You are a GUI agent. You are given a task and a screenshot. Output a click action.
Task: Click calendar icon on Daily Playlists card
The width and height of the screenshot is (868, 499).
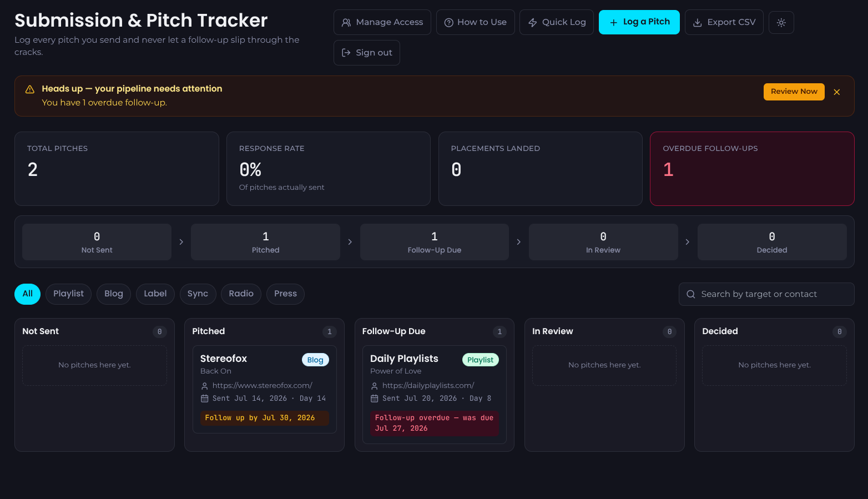coord(374,399)
